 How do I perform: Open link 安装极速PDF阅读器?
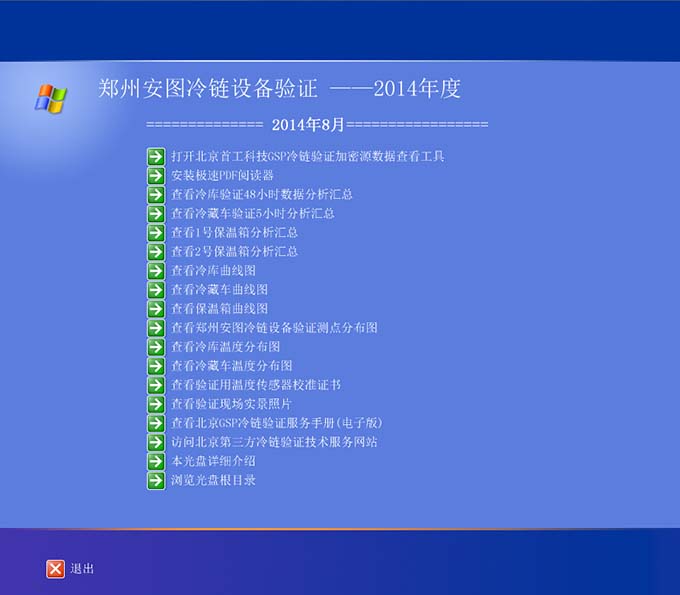(x=222, y=176)
